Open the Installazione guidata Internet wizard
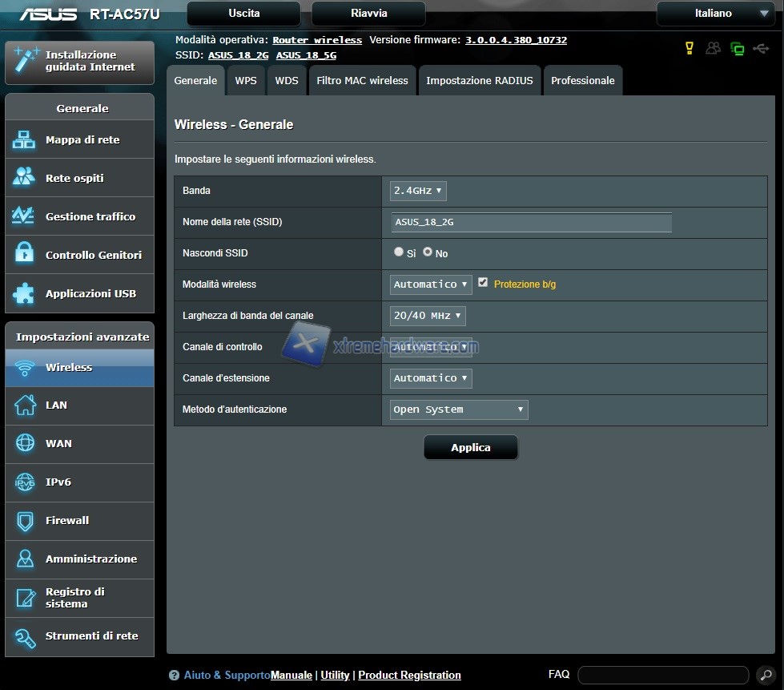The height and width of the screenshot is (690, 784). 79,62
